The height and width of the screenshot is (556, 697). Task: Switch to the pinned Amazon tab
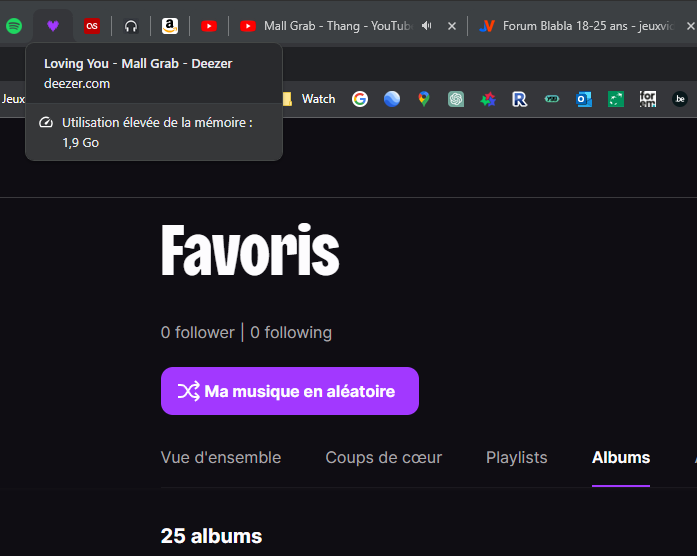[170, 26]
